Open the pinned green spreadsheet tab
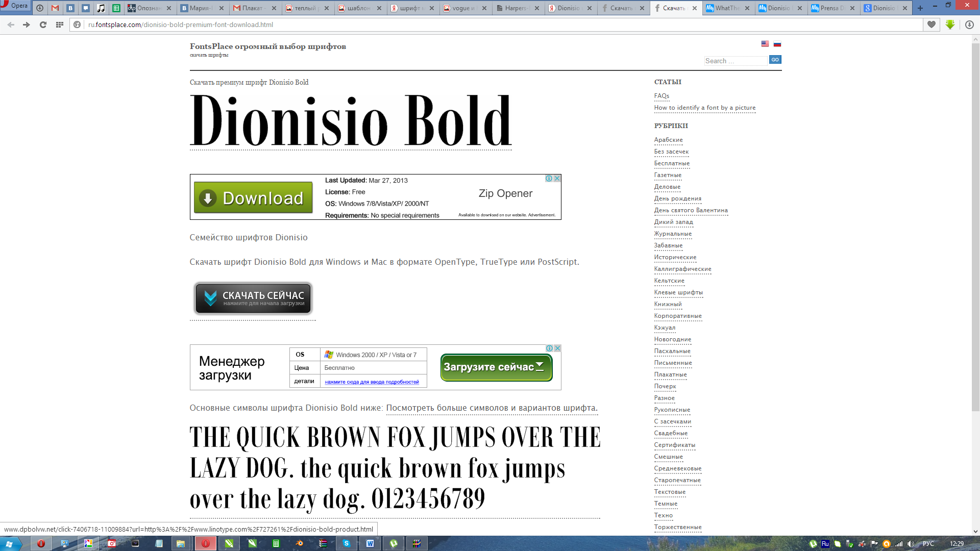This screenshot has height=551, width=980. click(116, 8)
